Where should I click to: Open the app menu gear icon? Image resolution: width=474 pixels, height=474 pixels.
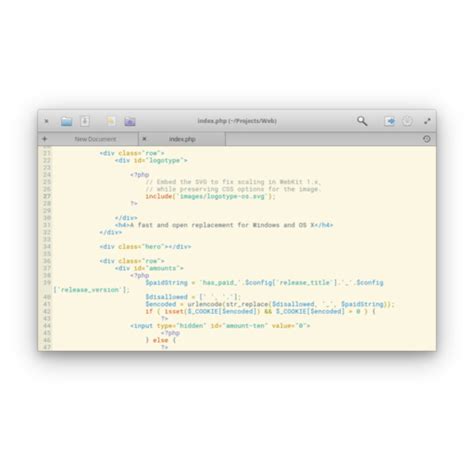(x=407, y=121)
